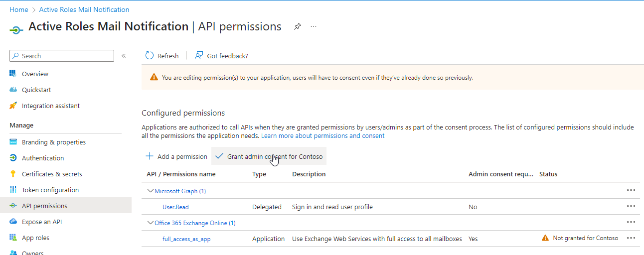Click the Token configuration bars icon

[x=13, y=190]
